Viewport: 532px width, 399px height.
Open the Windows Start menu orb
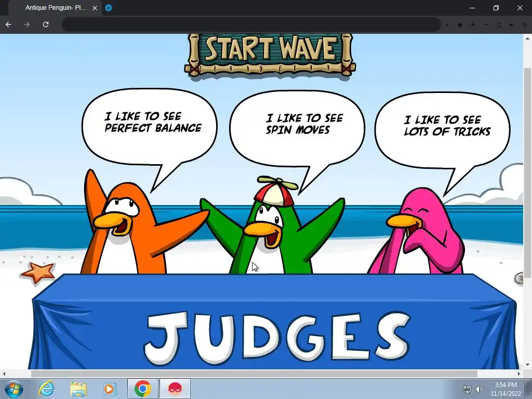tap(14, 389)
